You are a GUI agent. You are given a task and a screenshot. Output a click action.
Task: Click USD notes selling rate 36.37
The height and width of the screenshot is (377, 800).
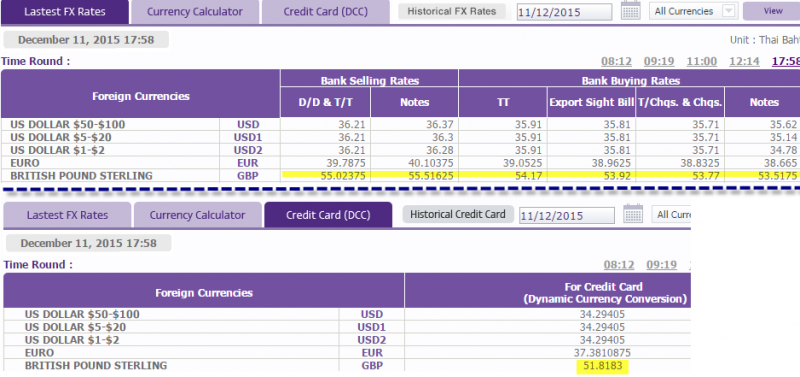440,124
